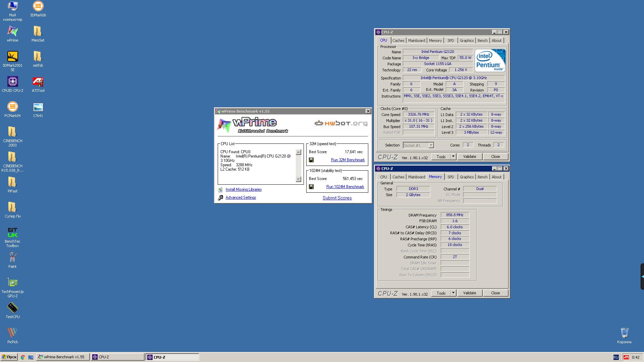Open the setfsb folder icon
Image resolution: width=644 pixels, height=362 pixels.
pos(38,59)
